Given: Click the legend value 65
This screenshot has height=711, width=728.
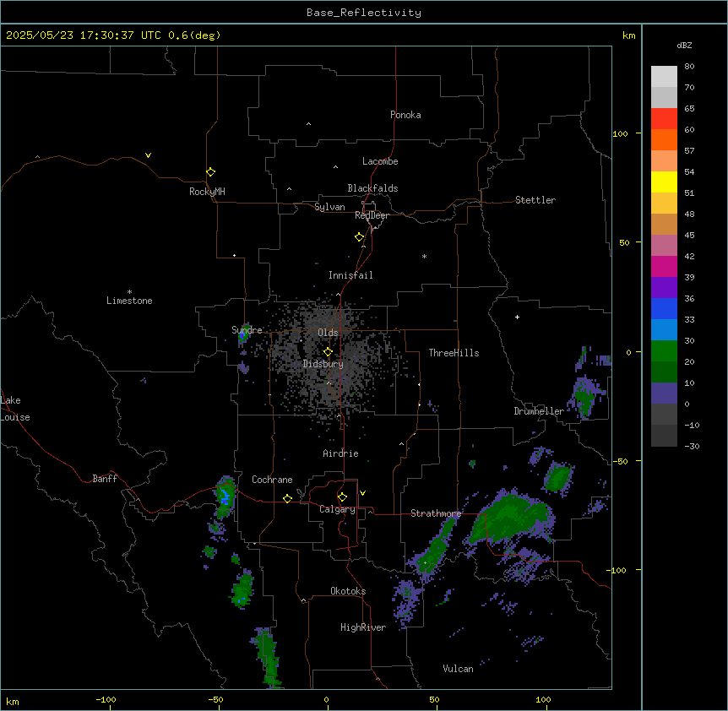Looking at the screenshot, I should click(689, 109).
